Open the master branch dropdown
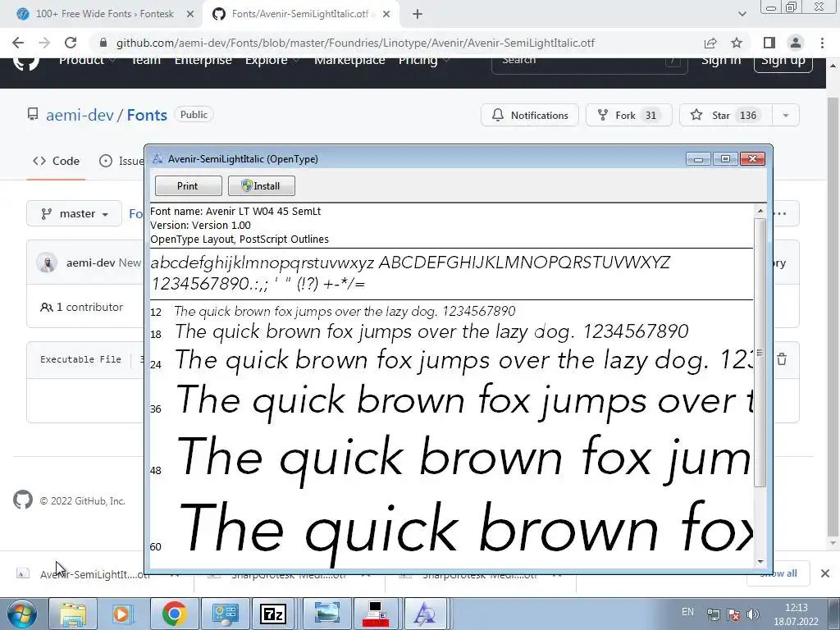 [x=74, y=214]
